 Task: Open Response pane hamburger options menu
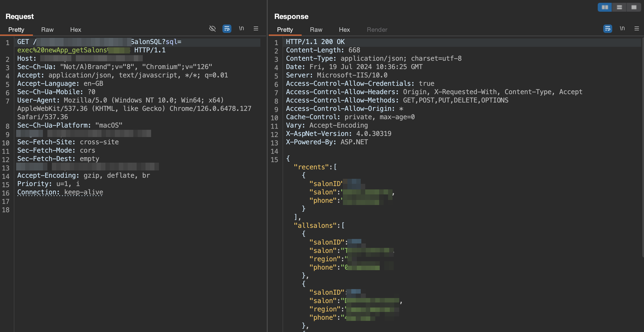636,28
